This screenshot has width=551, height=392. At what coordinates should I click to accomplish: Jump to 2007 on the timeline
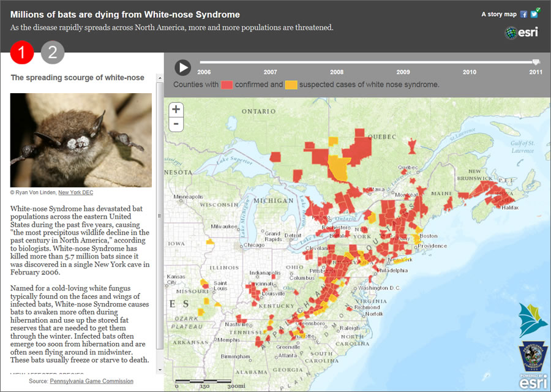270,72
